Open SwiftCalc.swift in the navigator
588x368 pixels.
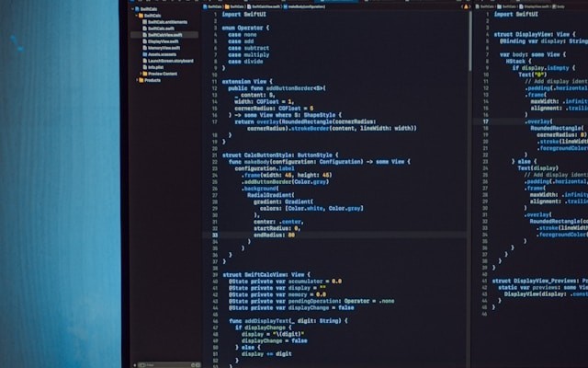[161, 29]
